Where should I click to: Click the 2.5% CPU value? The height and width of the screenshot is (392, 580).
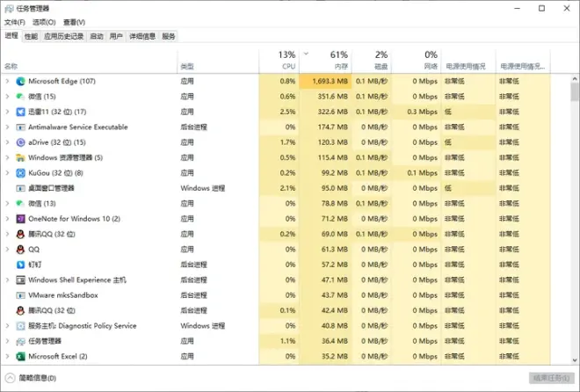point(287,112)
